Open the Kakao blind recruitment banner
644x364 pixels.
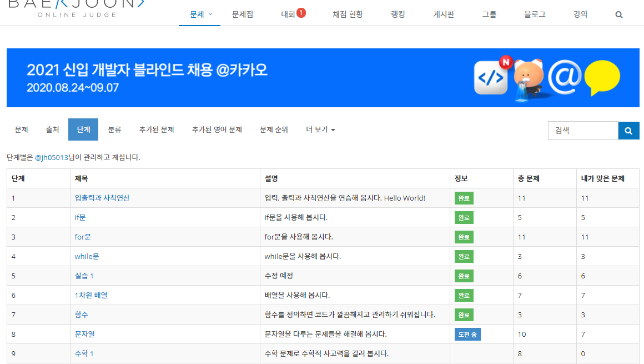(x=323, y=78)
